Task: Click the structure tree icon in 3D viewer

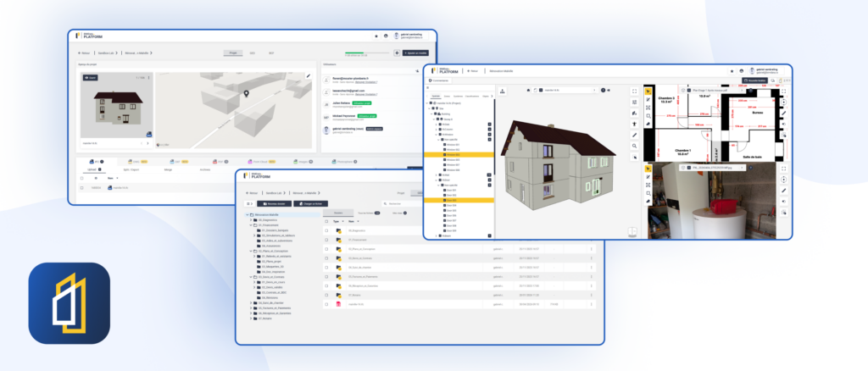Action: click(x=502, y=91)
